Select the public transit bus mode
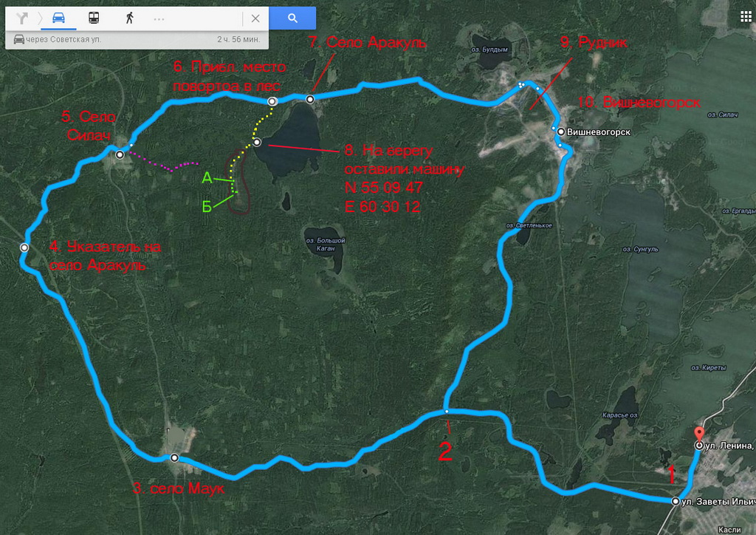Screen dimensions: 756x535 (94, 18)
